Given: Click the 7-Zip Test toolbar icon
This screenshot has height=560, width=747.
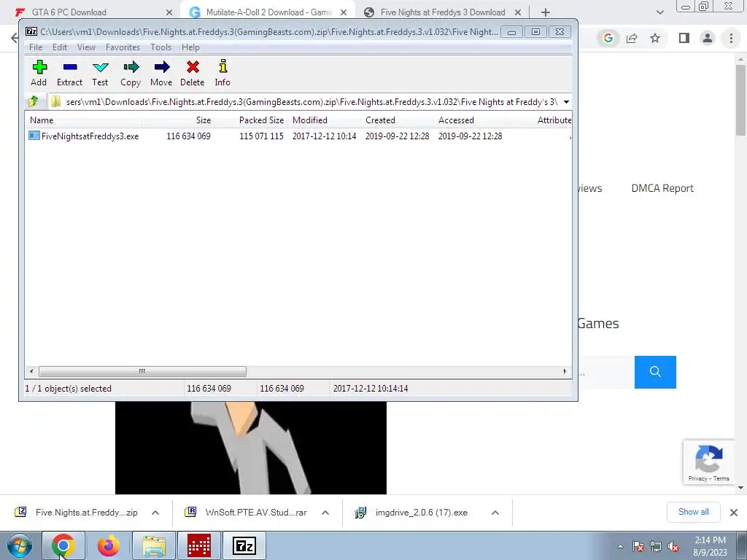Looking at the screenshot, I should pyautogui.click(x=101, y=67).
